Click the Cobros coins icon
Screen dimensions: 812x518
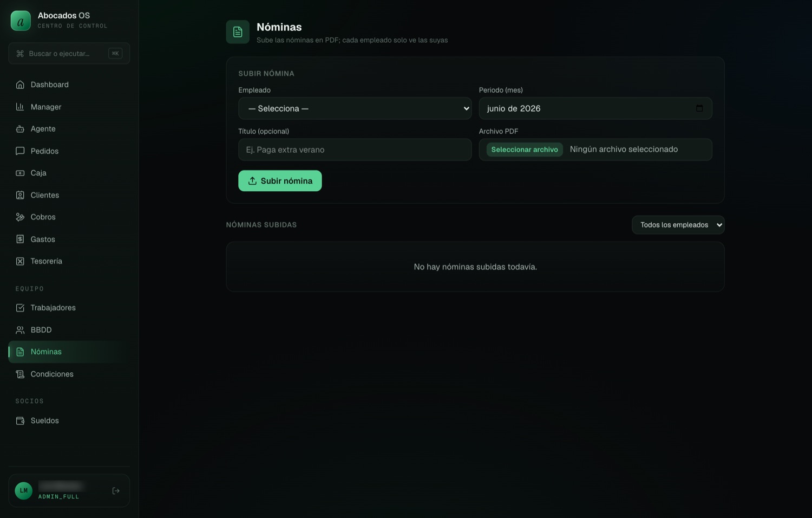20,217
